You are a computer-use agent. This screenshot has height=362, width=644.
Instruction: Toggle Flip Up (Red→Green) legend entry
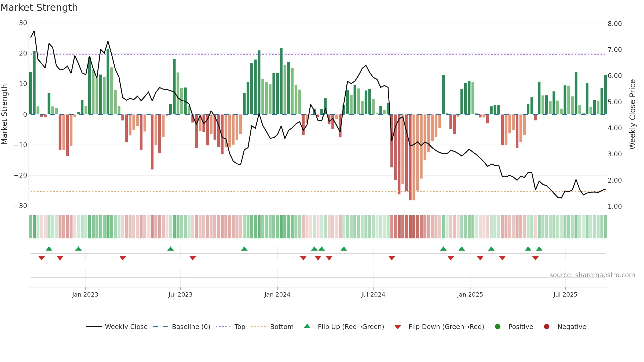coord(344,327)
